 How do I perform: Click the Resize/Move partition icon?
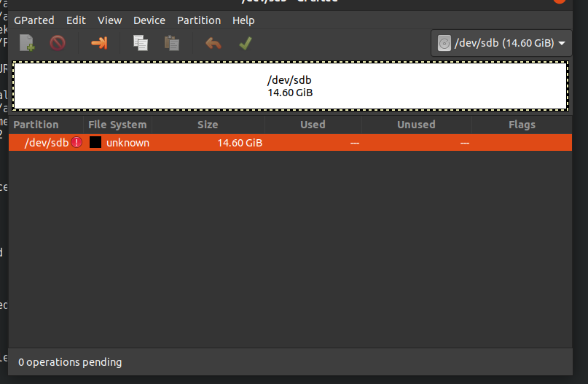tap(99, 44)
